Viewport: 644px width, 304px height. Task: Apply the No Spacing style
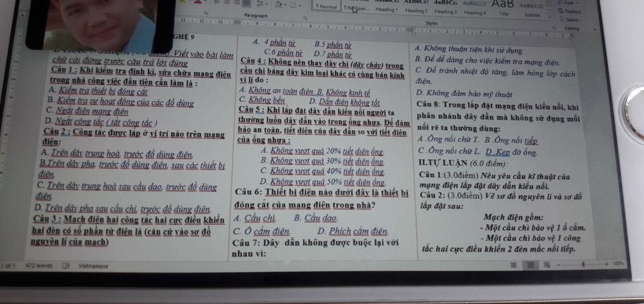pyautogui.click(x=356, y=8)
